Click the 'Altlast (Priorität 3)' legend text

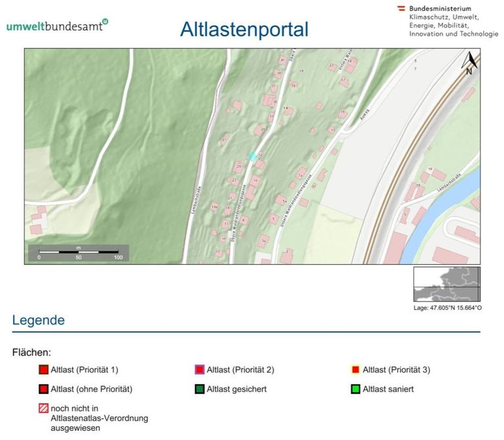tap(396, 370)
